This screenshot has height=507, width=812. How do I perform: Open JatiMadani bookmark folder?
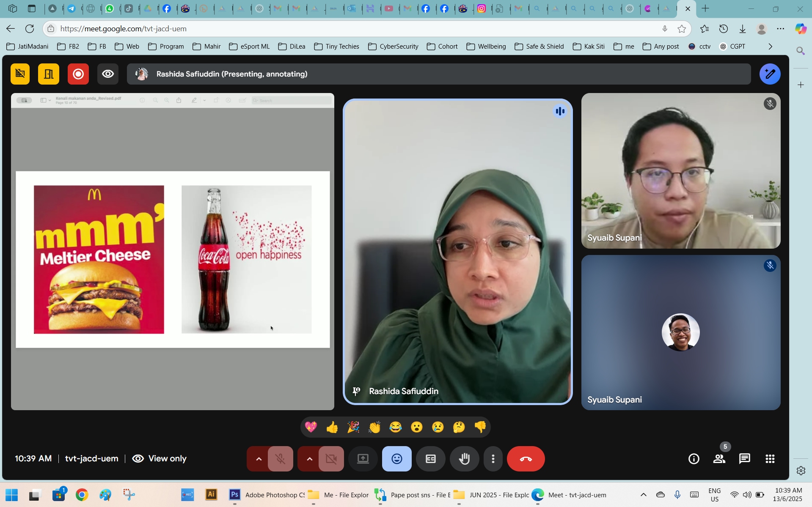point(28,47)
